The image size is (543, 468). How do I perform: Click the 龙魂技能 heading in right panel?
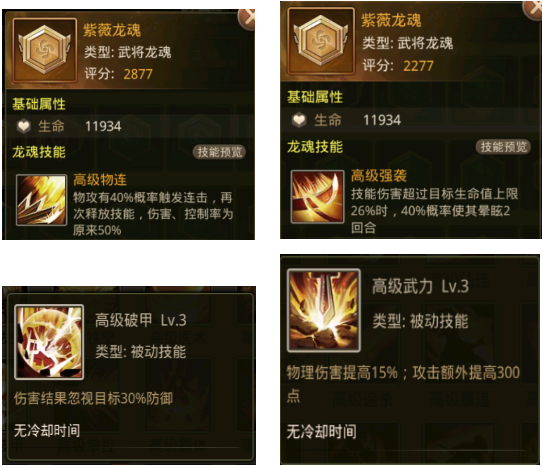(x=315, y=147)
